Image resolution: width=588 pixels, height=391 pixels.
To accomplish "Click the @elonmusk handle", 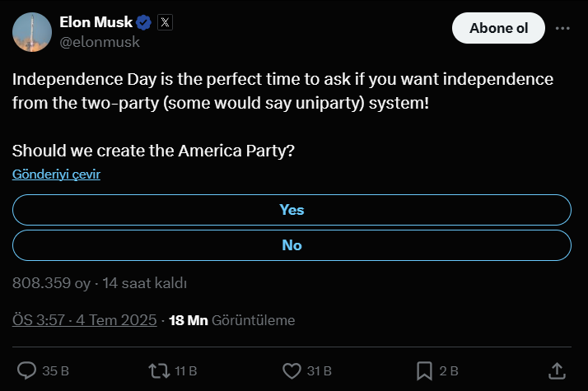I will pos(100,42).
